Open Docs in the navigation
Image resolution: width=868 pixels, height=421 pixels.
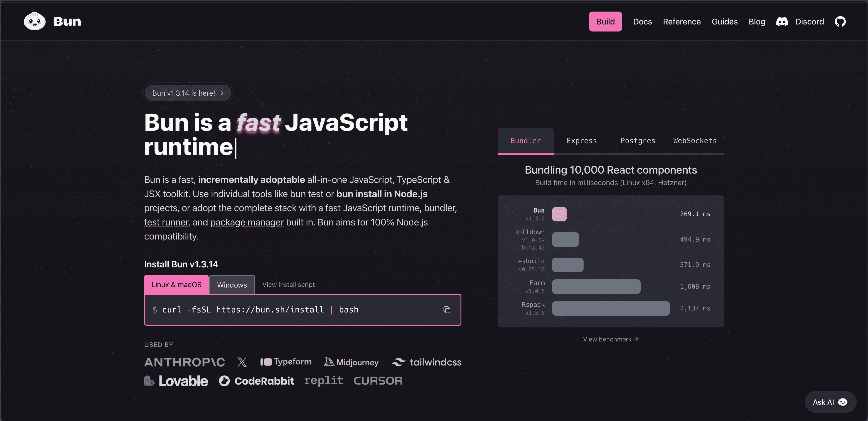(642, 22)
